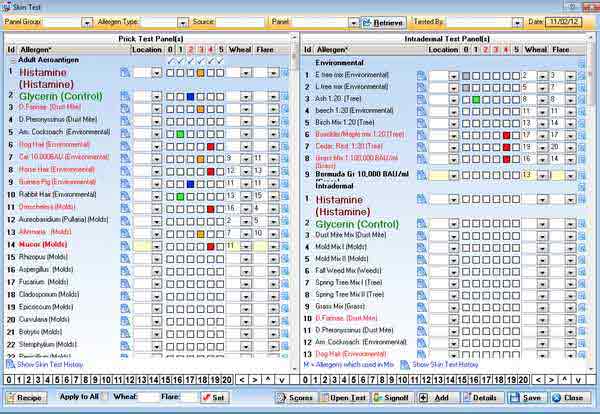Click the Date field
Viewport: 600px width, 414px height.
[563, 22]
